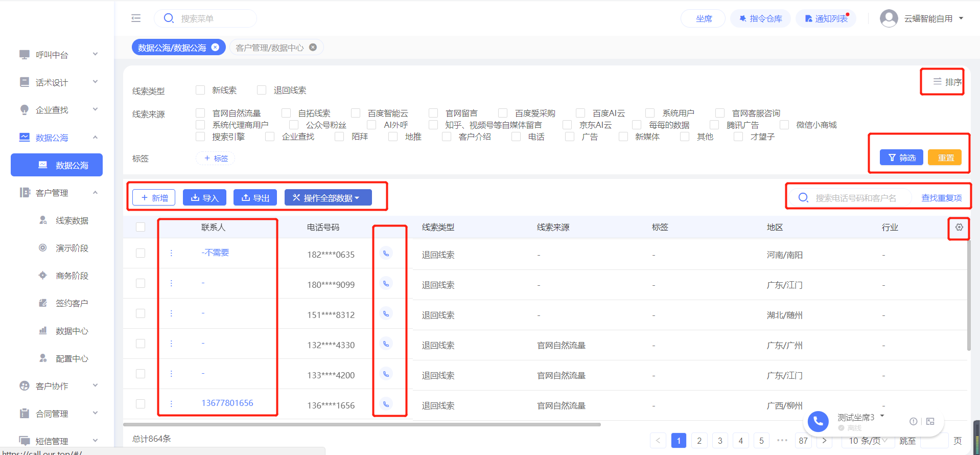Click the 话术设计 sidebar icon
The height and width of the screenshot is (455, 980).
click(24, 82)
